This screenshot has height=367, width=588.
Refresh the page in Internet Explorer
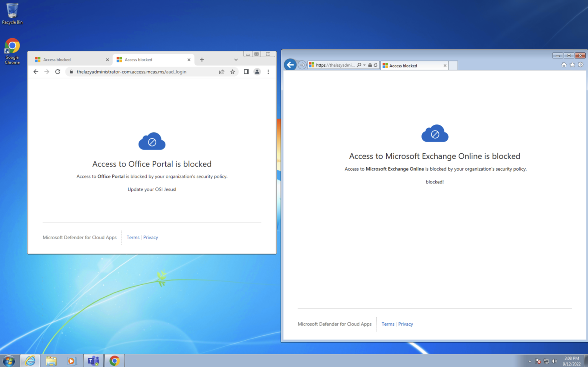pyautogui.click(x=376, y=65)
